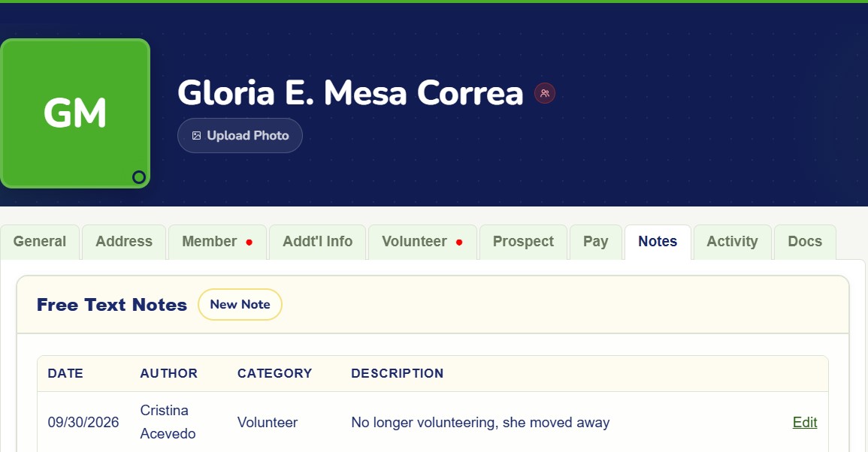The height and width of the screenshot is (452, 868).
Task: Click the green GM avatar tile
Action: point(75,113)
